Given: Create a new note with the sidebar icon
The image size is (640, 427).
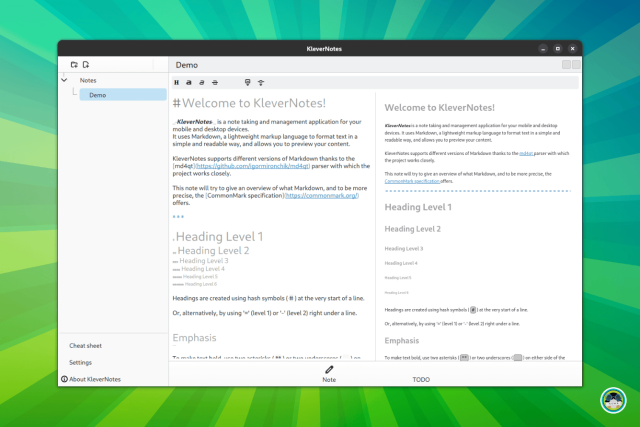Looking at the screenshot, I should (86, 64).
